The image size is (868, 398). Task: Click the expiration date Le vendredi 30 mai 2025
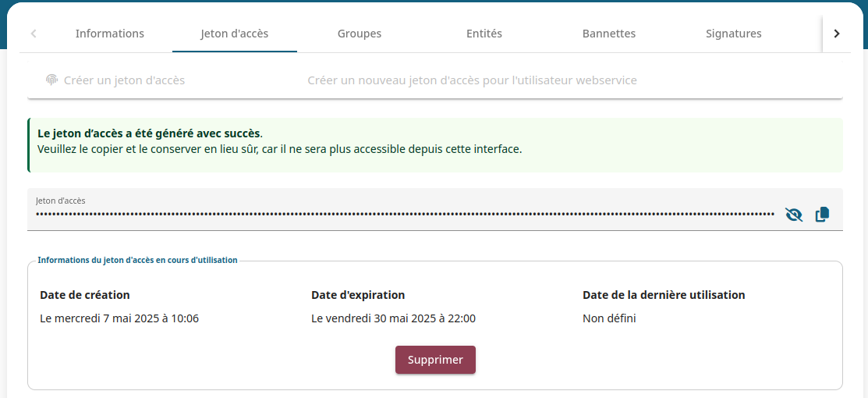pos(393,318)
